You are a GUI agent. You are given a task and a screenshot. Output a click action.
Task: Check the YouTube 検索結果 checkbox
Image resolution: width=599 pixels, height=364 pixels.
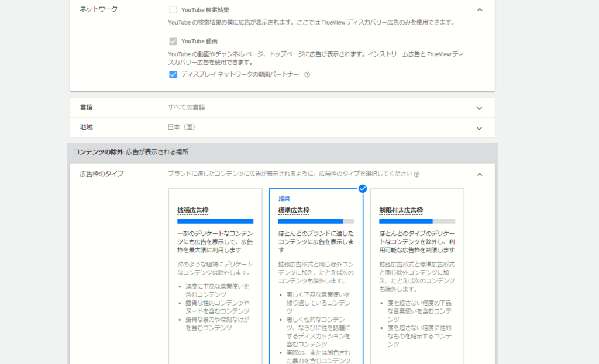click(173, 9)
